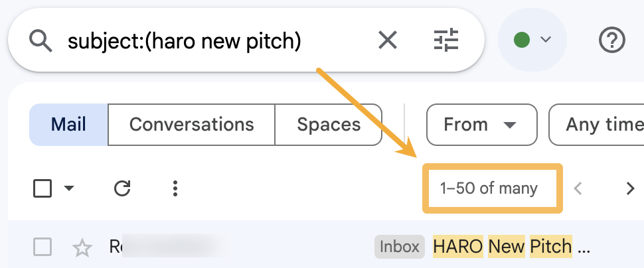The image size is (644, 268).
Task: Expand the green active status dropdown
Action: (x=532, y=40)
